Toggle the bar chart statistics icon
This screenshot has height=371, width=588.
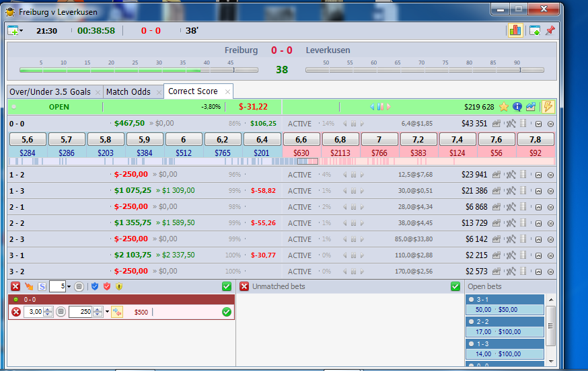(515, 30)
